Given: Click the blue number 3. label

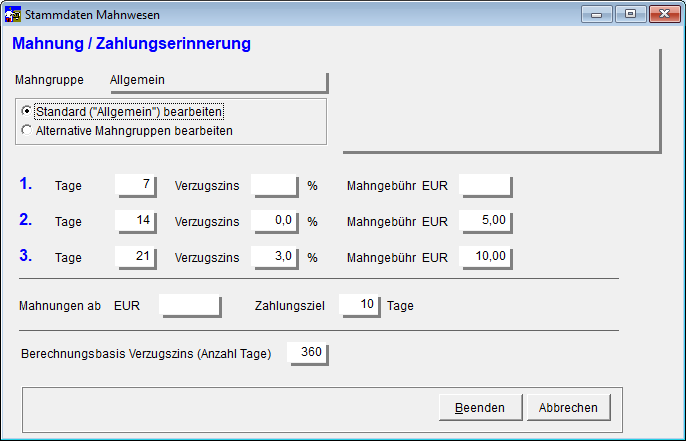Looking at the screenshot, I should pos(26,256).
